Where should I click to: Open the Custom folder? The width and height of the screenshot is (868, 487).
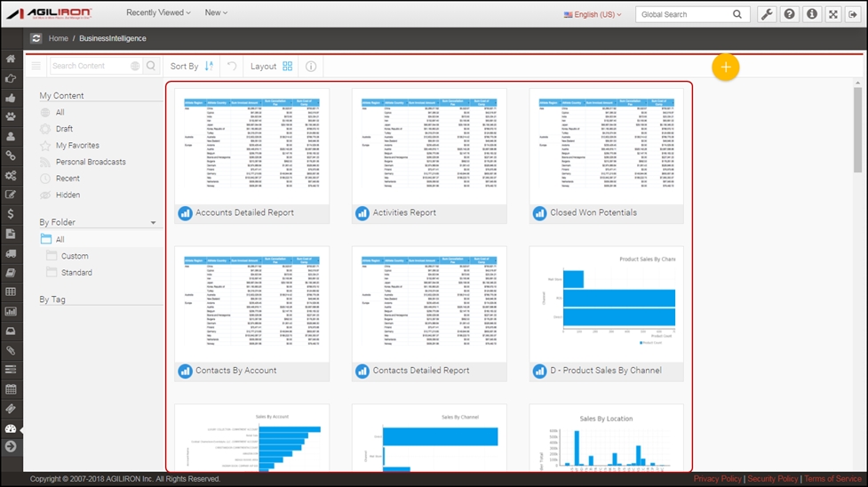[x=75, y=256]
